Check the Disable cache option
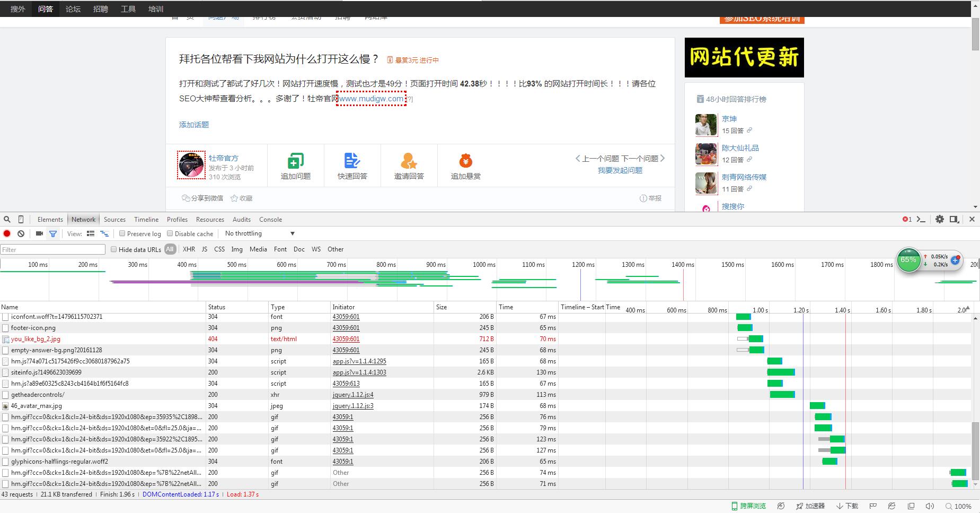 pos(170,233)
